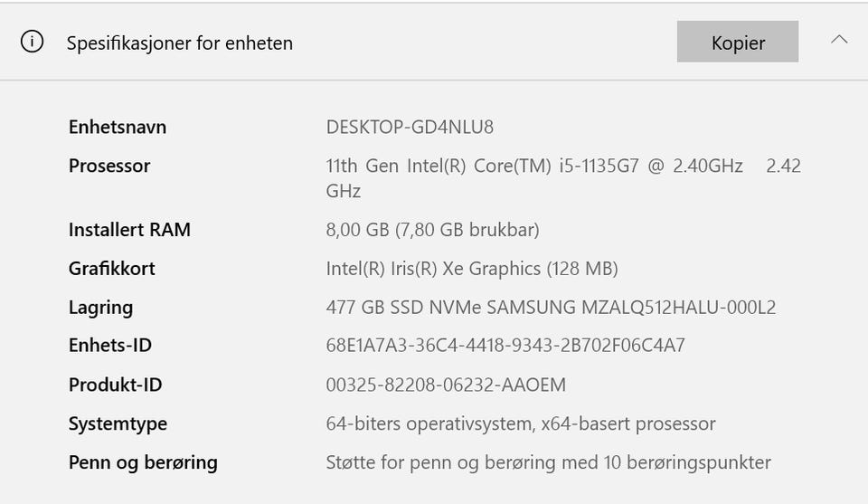Click the Lagring label

tap(100, 308)
